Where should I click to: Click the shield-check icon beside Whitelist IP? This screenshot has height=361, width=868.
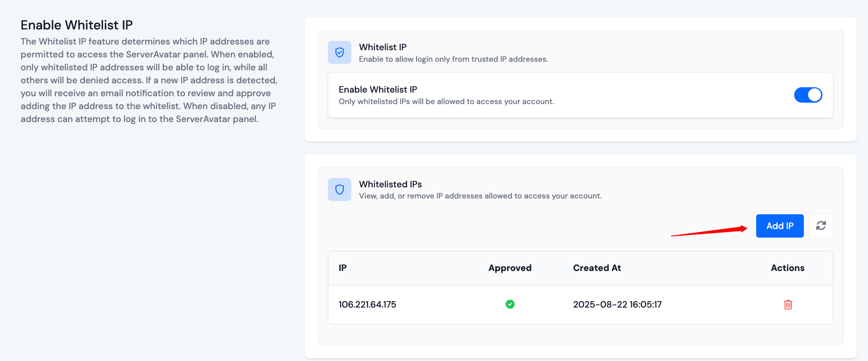point(339,52)
